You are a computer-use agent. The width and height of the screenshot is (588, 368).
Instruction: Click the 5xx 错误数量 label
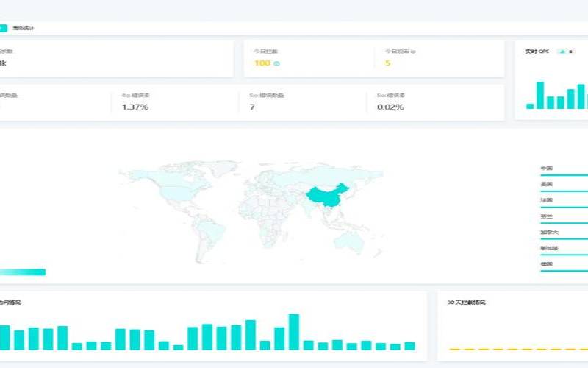(x=267, y=96)
